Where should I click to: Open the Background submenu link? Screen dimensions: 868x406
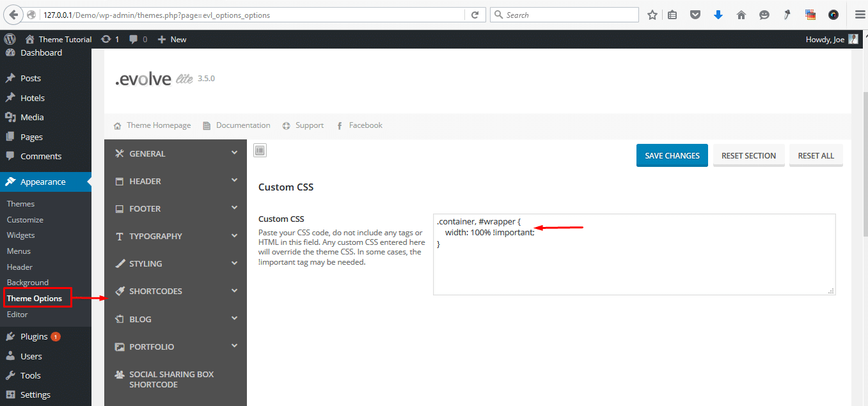28,283
